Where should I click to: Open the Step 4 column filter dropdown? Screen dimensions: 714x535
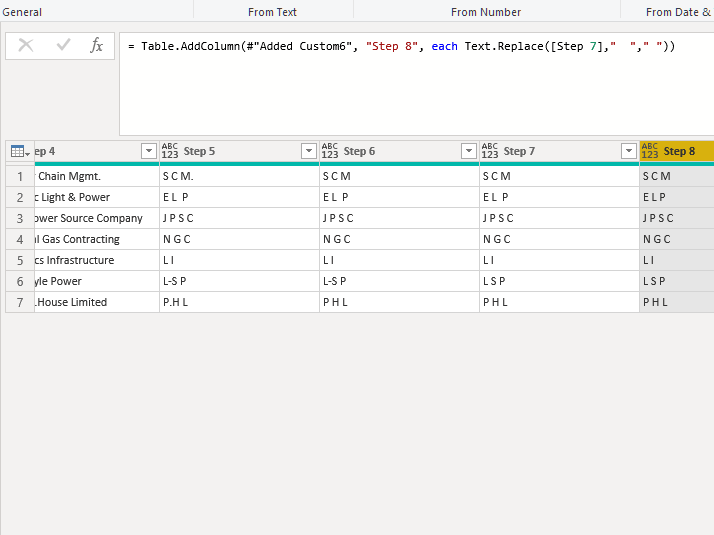(x=149, y=151)
